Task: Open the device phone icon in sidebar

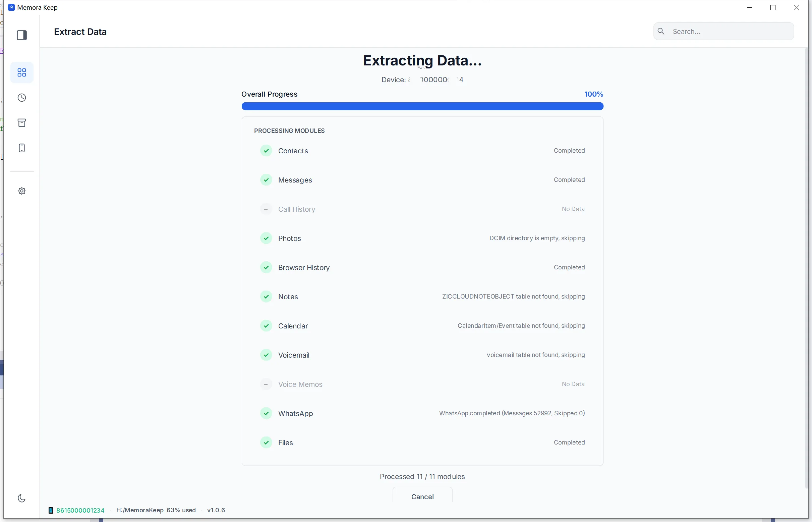Action: point(22,148)
